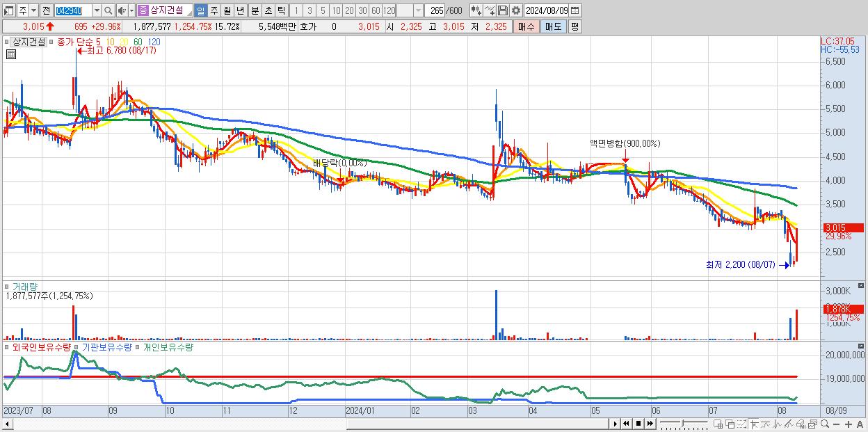Toggle the left side panel icon

[8, 10]
